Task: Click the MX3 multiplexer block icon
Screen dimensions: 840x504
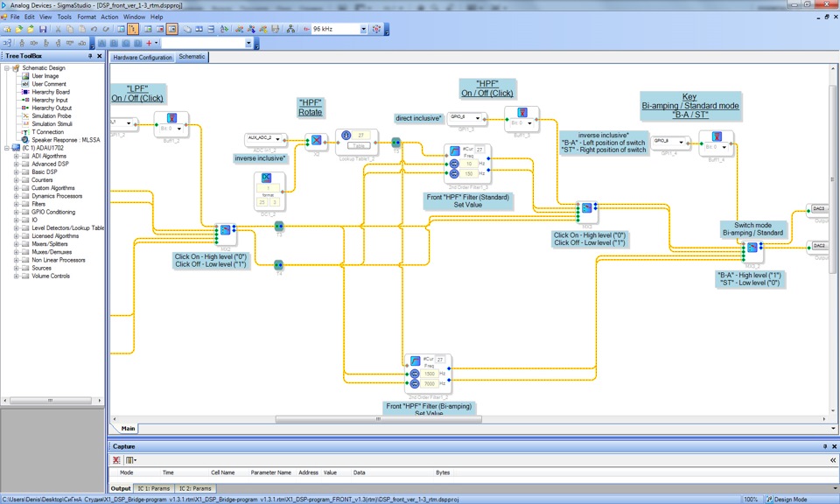Action: coord(586,208)
